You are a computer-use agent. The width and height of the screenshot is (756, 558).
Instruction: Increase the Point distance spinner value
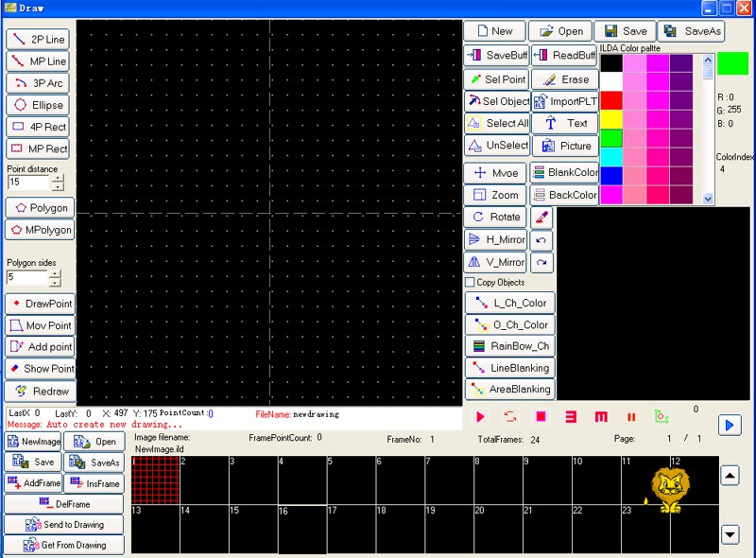coord(58,177)
